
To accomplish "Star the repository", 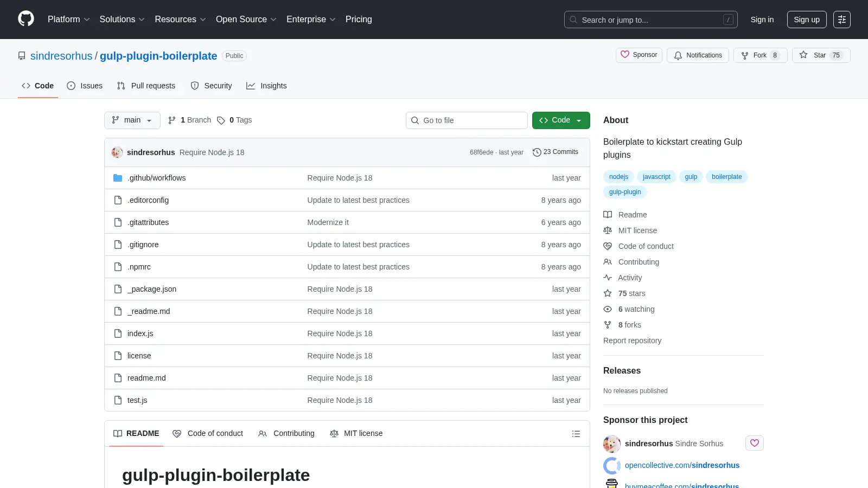I will [821, 55].
